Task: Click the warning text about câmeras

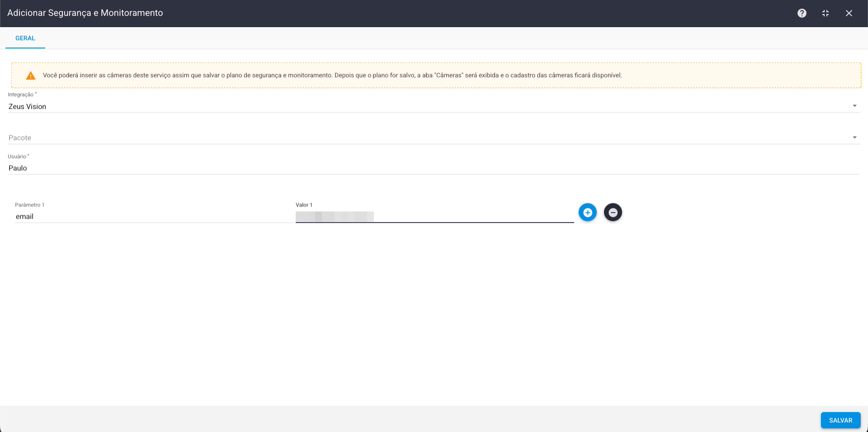Action: point(332,75)
